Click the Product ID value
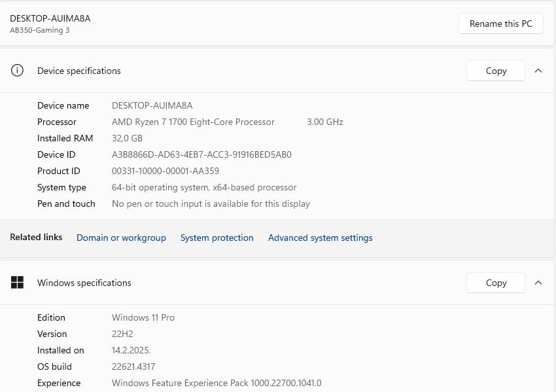The height and width of the screenshot is (392, 556). pos(165,171)
